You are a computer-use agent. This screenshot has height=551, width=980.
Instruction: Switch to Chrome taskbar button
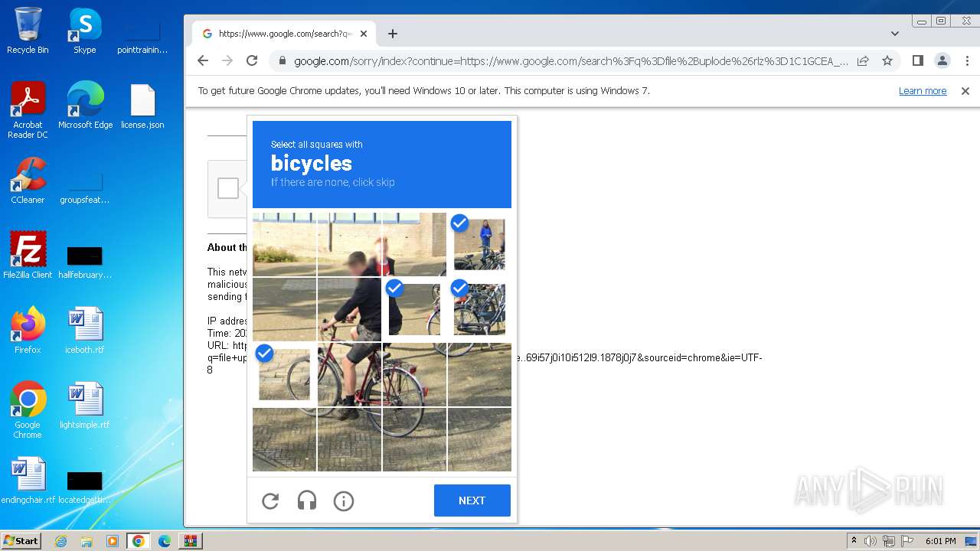pos(139,541)
